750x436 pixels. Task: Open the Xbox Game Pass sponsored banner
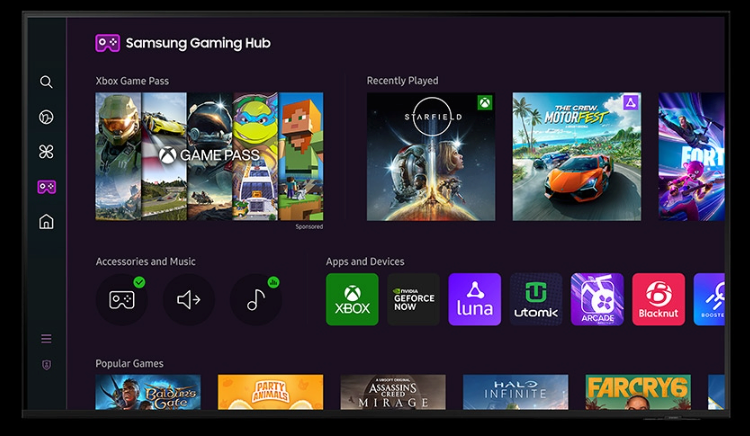209,156
